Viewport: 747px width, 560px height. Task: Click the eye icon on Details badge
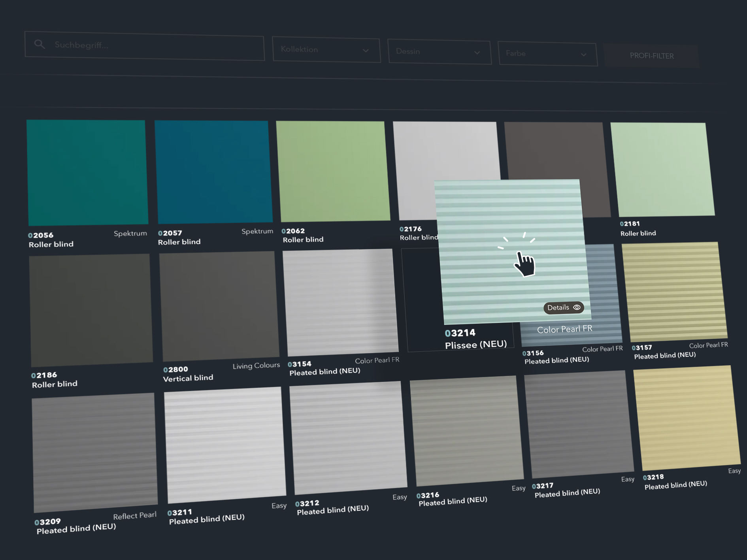point(577,307)
